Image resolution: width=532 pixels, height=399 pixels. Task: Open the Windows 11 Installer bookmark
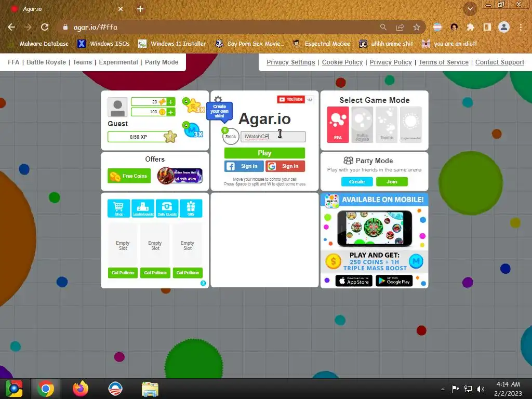coord(172,44)
